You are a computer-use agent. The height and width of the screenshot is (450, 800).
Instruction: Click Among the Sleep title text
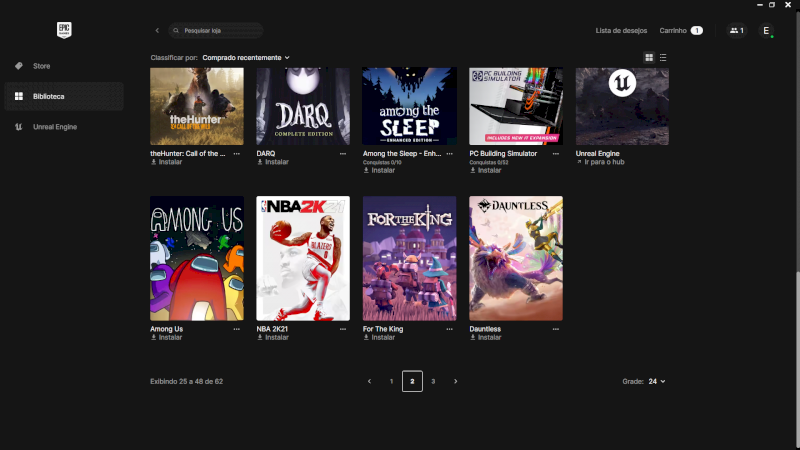[x=402, y=154]
